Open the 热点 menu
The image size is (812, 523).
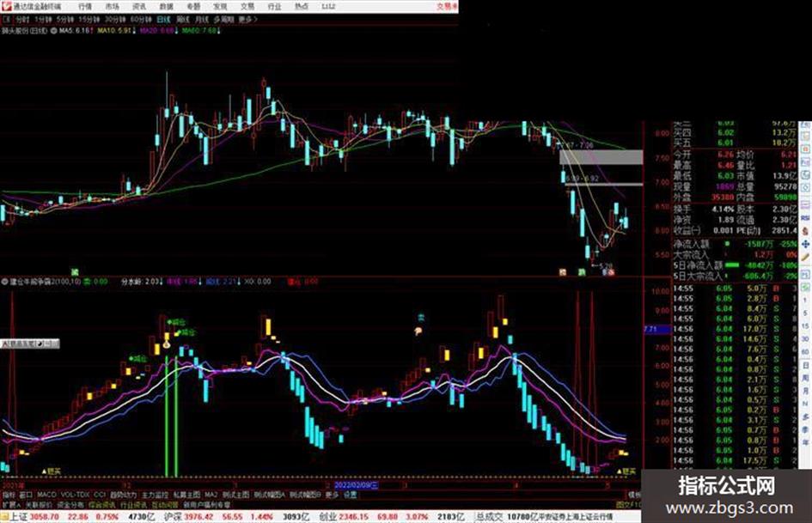click(x=302, y=6)
